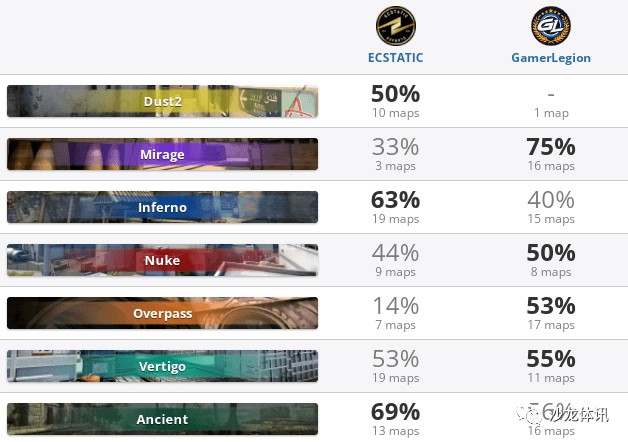The image size is (628, 442).
Task: Select the Dust2 map banner
Action: click(x=163, y=101)
